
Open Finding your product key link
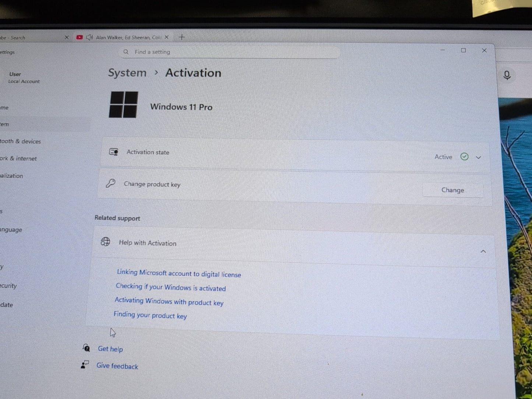[150, 315]
